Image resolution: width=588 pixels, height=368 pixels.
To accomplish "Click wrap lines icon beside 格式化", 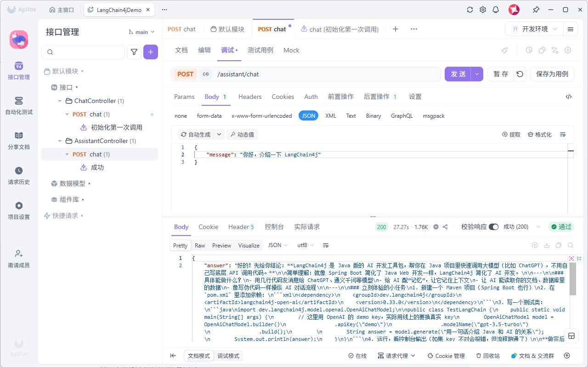I will 563,134.
